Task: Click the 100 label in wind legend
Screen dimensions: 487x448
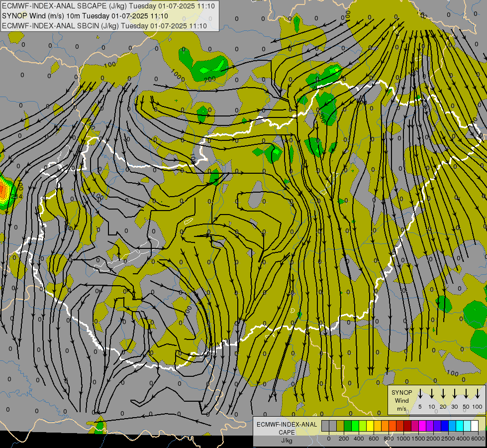Action: [478, 407]
